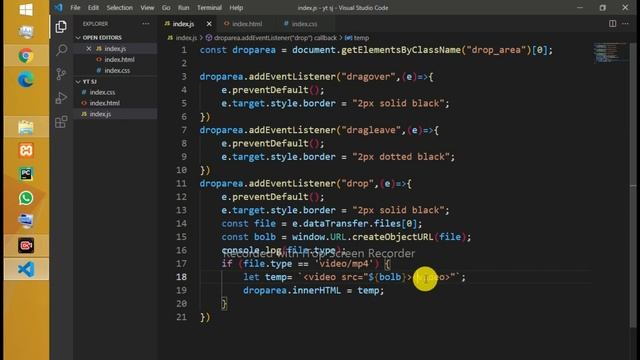Click createObjectURL on line 15
The width and height of the screenshot is (640, 360).
(392, 237)
